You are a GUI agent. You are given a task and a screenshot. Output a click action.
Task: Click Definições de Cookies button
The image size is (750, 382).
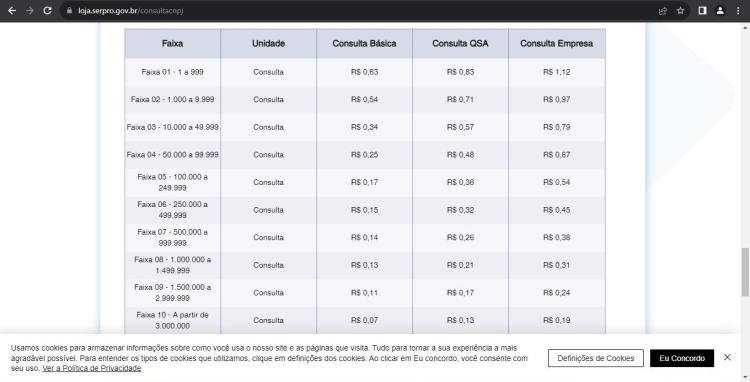pyautogui.click(x=596, y=358)
